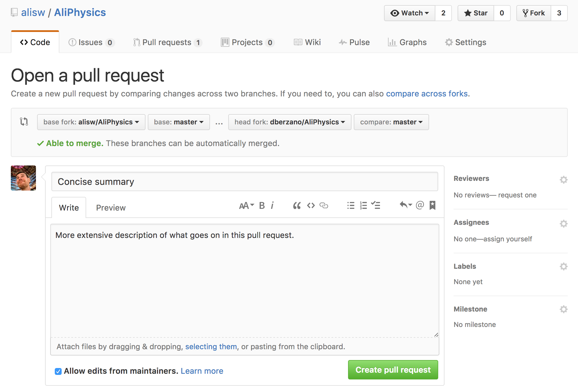Switch to Preview tab
The image size is (578, 392).
tap(111, 207)
